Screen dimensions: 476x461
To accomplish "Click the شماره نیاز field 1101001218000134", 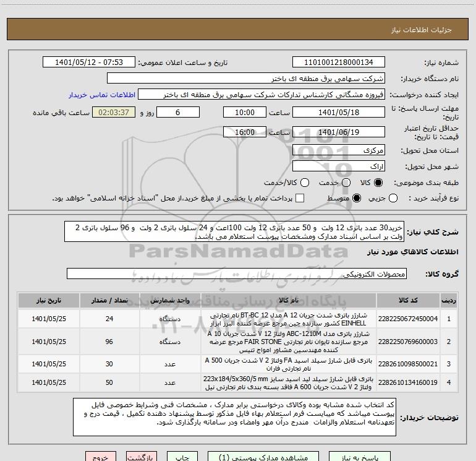I will point(339,62).
